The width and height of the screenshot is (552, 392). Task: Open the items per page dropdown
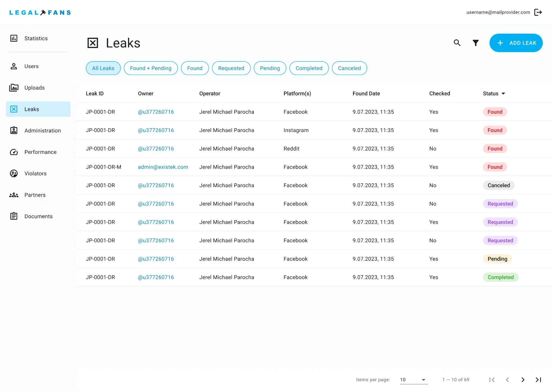[414, 380]
